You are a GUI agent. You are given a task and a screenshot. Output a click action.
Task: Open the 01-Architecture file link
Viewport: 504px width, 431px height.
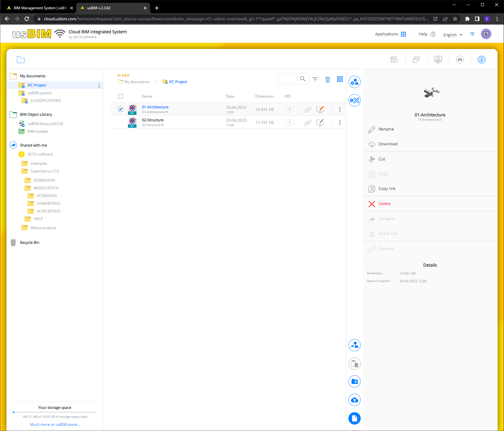(x=155, y=107)
